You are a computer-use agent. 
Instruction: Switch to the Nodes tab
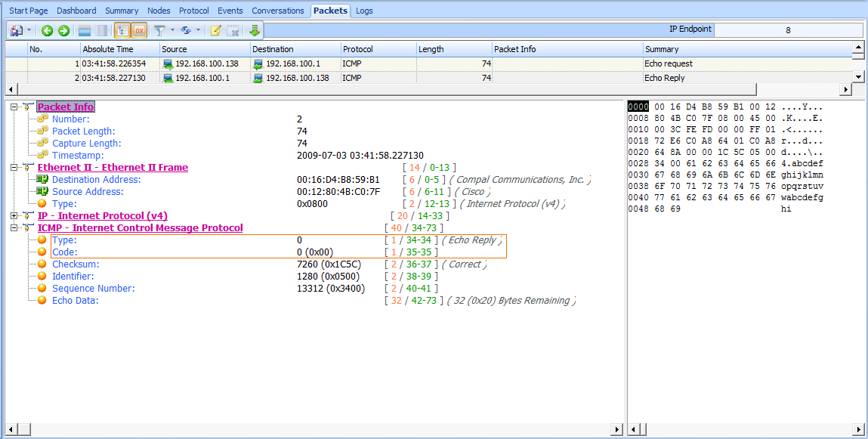[159, 11]
